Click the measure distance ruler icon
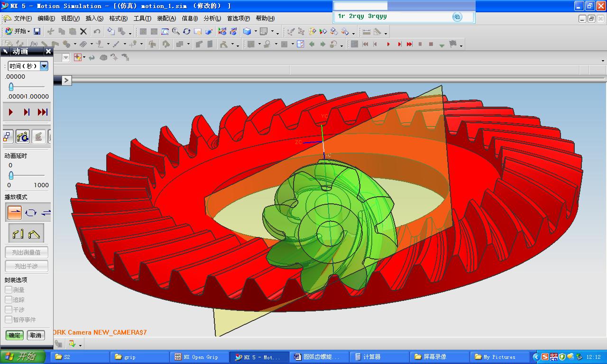 click(x=367, y=32)
